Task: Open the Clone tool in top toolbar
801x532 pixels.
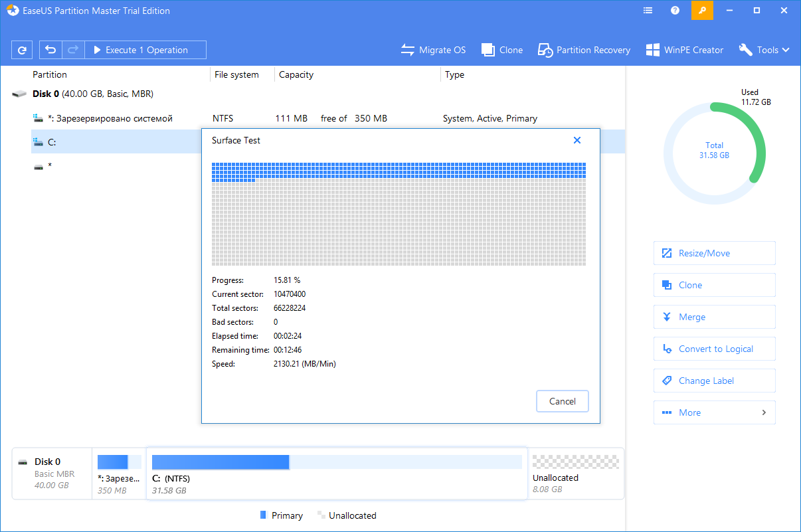Action: pyautogui.click(x=502, y=50)
